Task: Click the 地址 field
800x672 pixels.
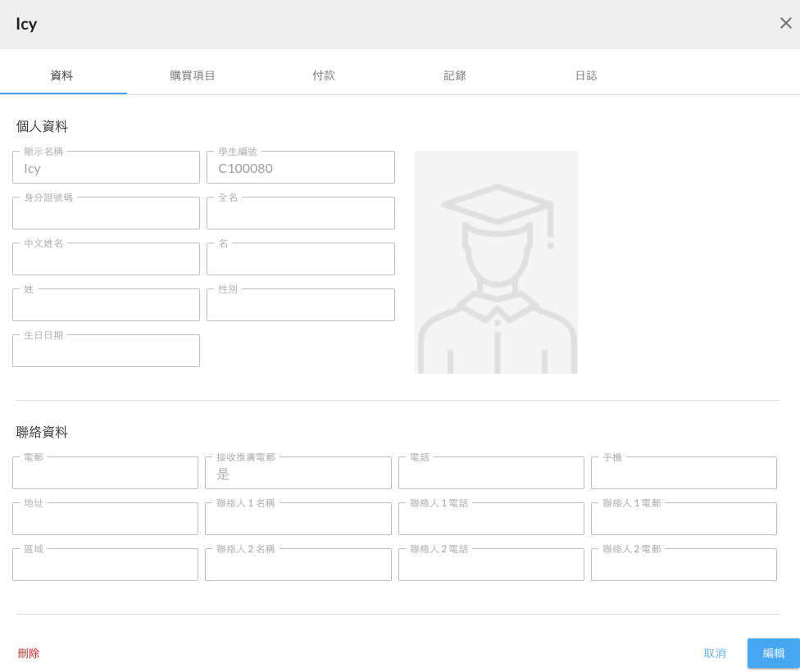Action: click(105, 519)
